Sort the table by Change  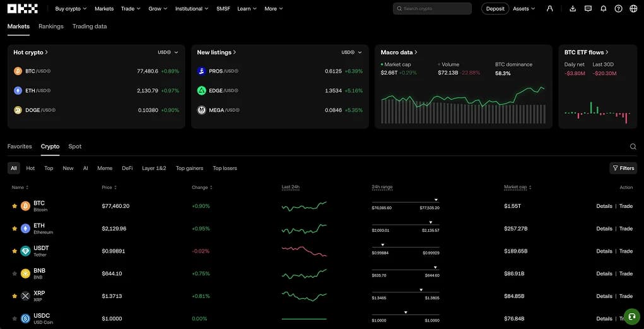(x=202, y=188)
